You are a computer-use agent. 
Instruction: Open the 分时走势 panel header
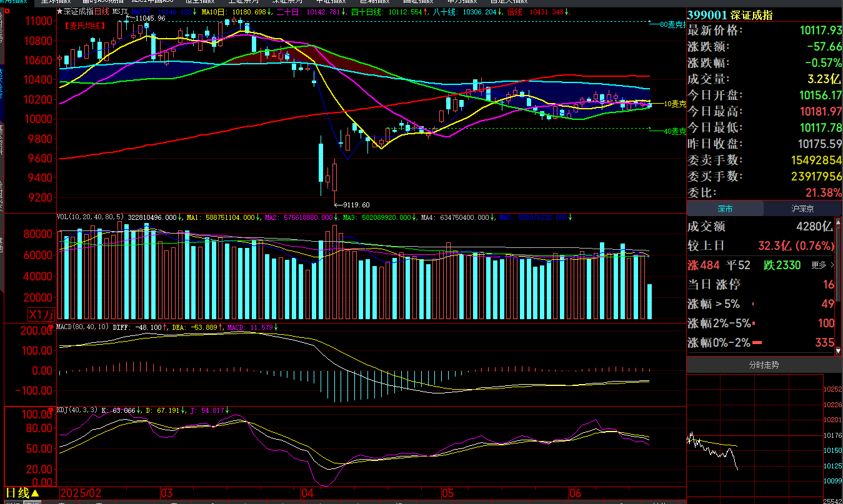[764, 365]
